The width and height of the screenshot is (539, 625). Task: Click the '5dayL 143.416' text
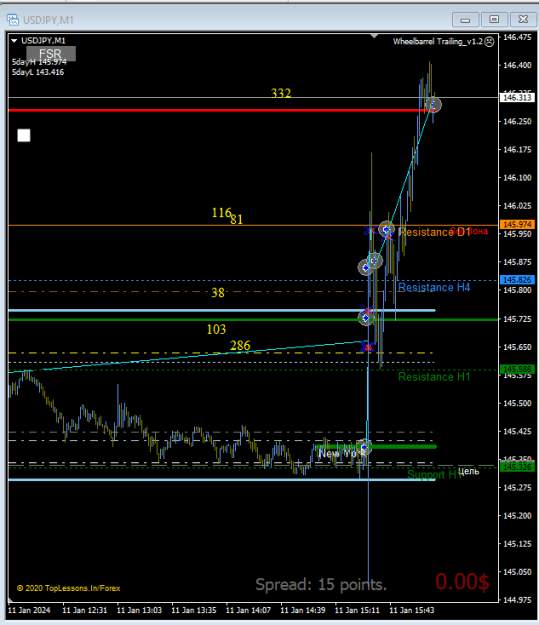38,72
